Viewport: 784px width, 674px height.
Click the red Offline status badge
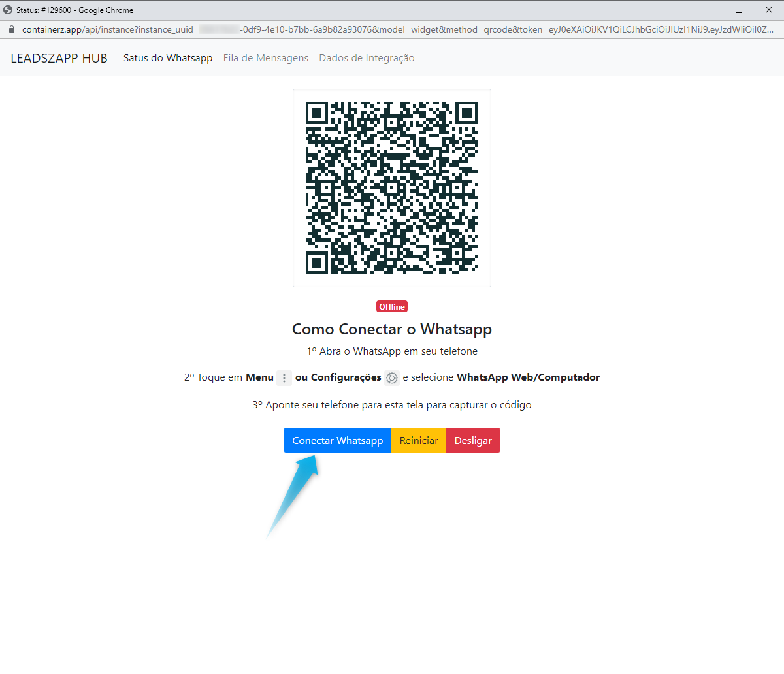point(392,307)
